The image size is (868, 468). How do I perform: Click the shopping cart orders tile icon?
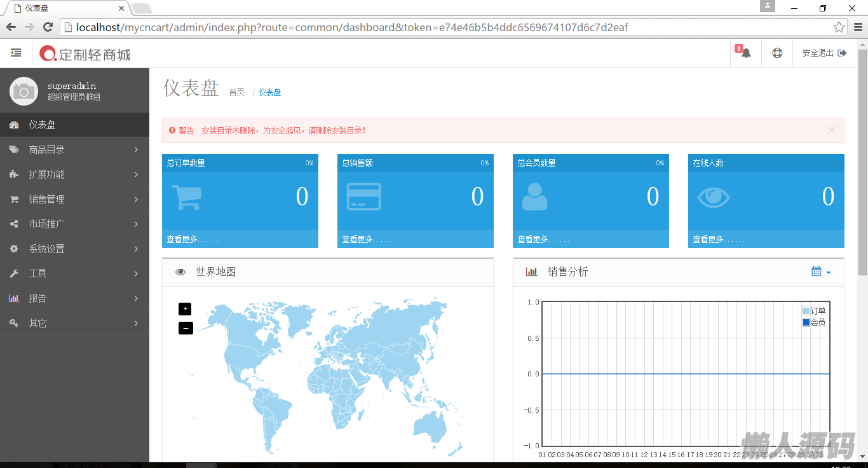(187, 197)
